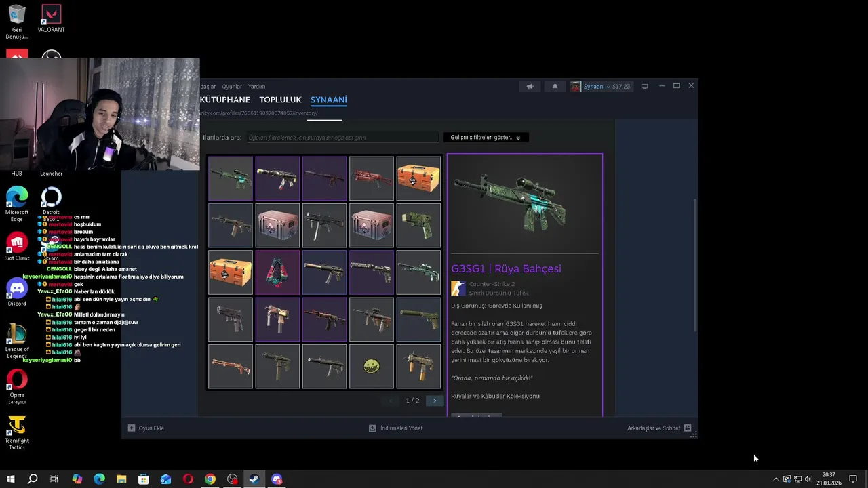Launch League of Legends from desktop
Screen dimensions: 868x488
pyautogui.click(x=17, y=341)
